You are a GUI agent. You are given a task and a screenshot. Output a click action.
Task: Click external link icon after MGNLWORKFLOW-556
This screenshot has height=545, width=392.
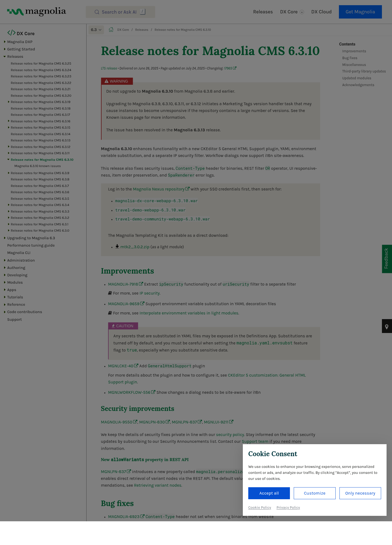[153, 392]
